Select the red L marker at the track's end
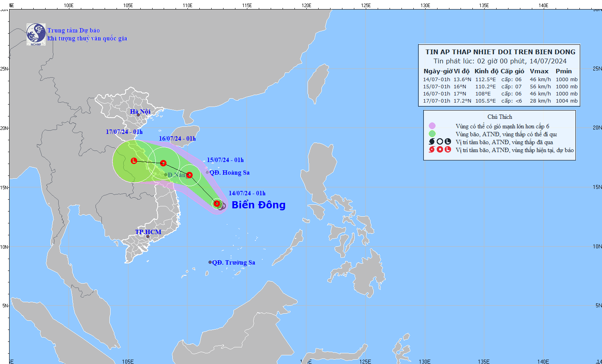The width and height of the screenshot is (602, 364). [134, 160]
